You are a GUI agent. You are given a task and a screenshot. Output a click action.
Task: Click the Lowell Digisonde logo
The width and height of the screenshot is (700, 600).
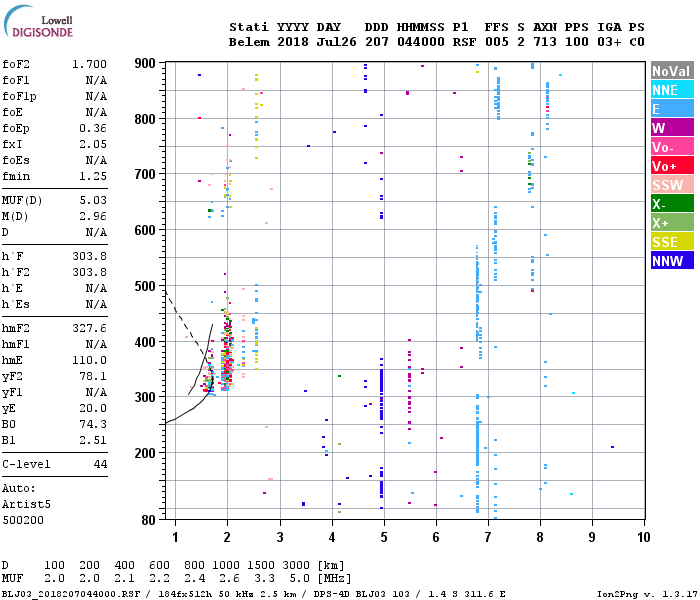tap(38, 22)
